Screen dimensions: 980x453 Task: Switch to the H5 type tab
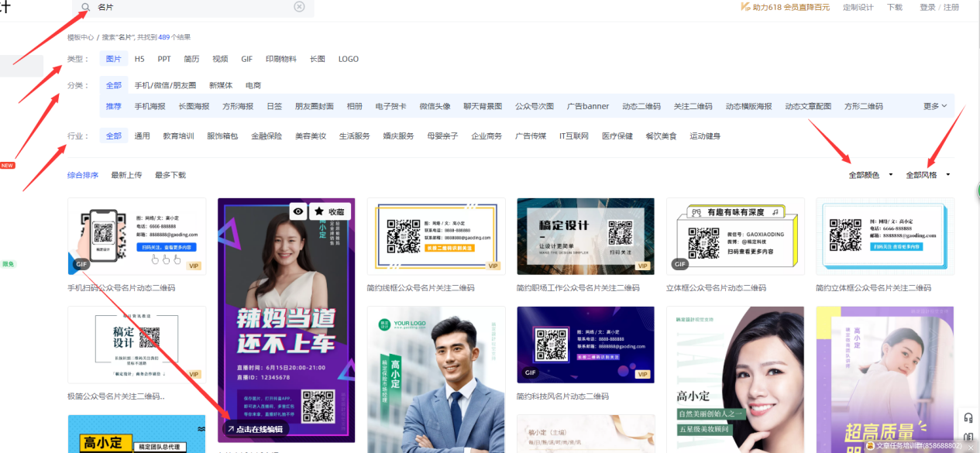pyautogui.click(x=139, y=59)
